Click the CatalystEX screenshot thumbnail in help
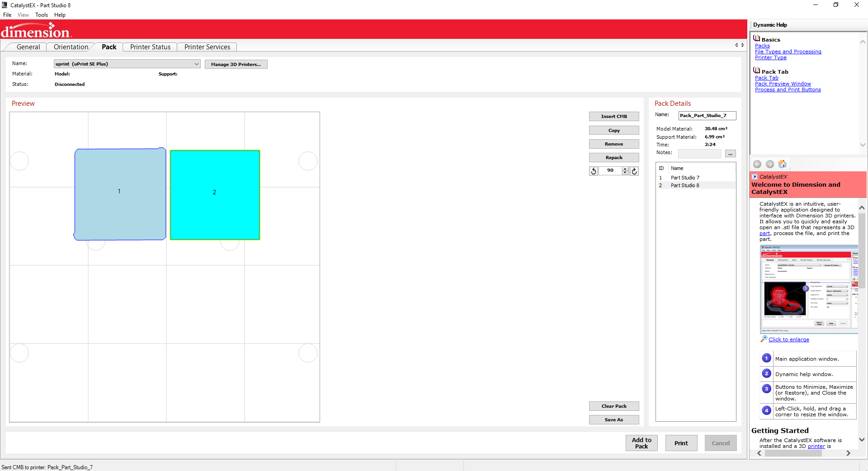Screen dimensions: 868x471 pos(809,289)
